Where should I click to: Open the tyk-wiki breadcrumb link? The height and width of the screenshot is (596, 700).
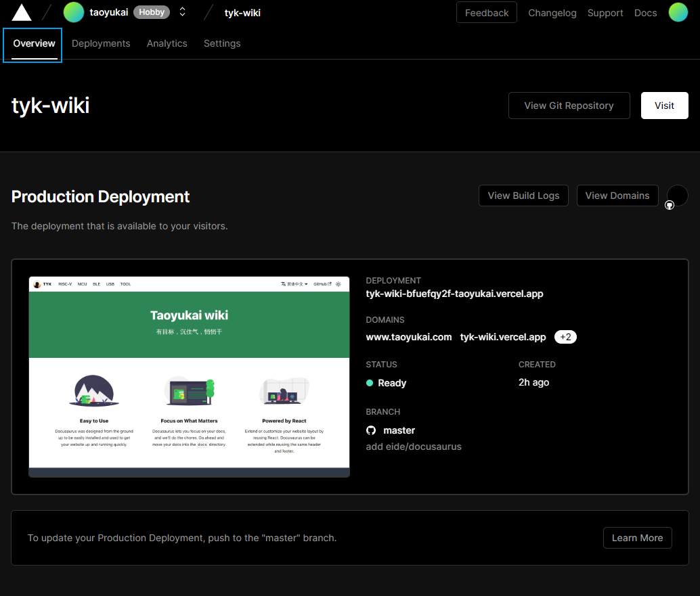click(x=242, y=13)
